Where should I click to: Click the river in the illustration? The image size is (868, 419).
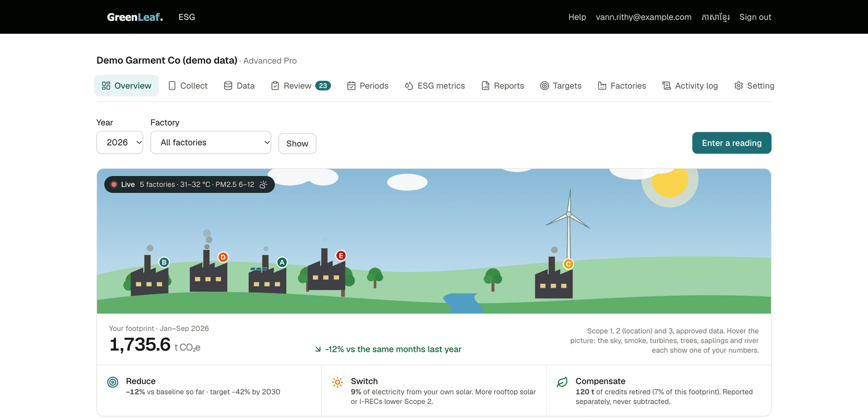pyautogui.click(x=463, y=303)
